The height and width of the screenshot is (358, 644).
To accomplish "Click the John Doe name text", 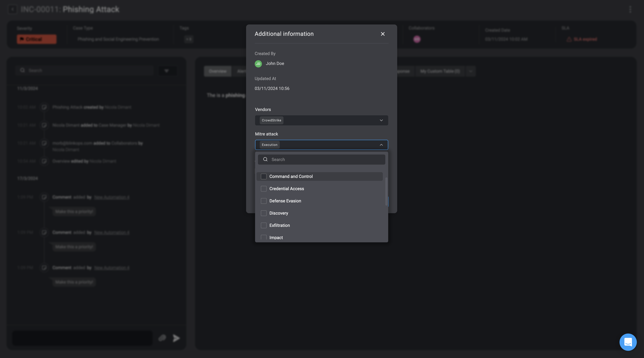I will [275, 64].
